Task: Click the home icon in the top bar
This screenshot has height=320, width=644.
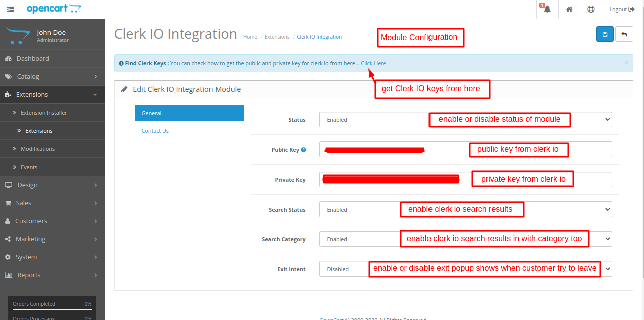Action: pos(569,9)
